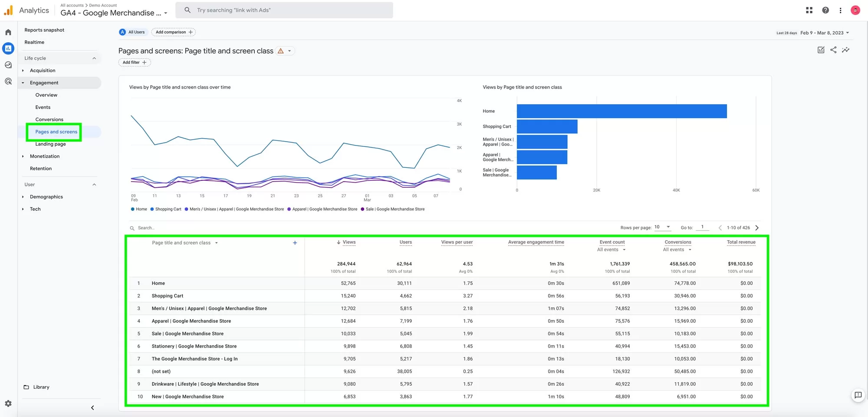Click the Shopping Cart bar in bar chart
This screenshot has height=417, width=868.
[547, 126]
